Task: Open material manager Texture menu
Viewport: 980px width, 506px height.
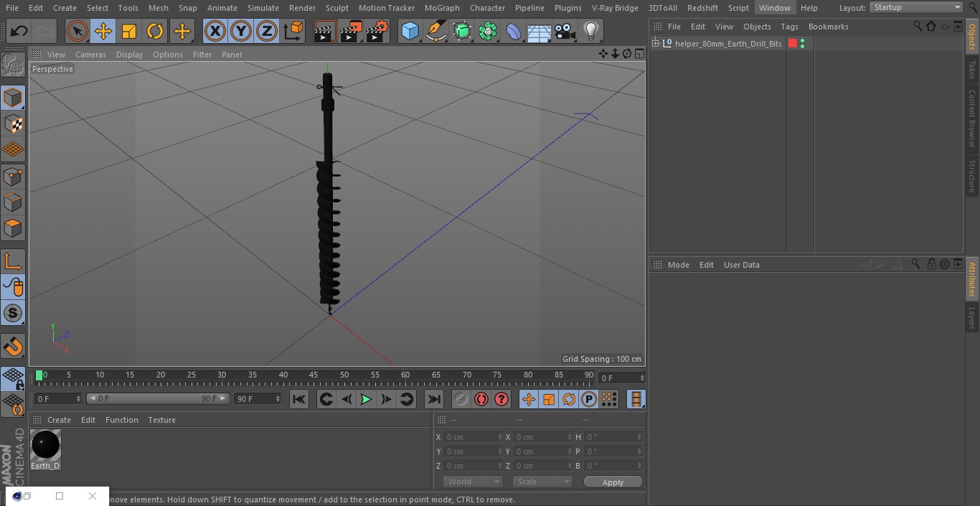Action: click(x=161, y=420)
